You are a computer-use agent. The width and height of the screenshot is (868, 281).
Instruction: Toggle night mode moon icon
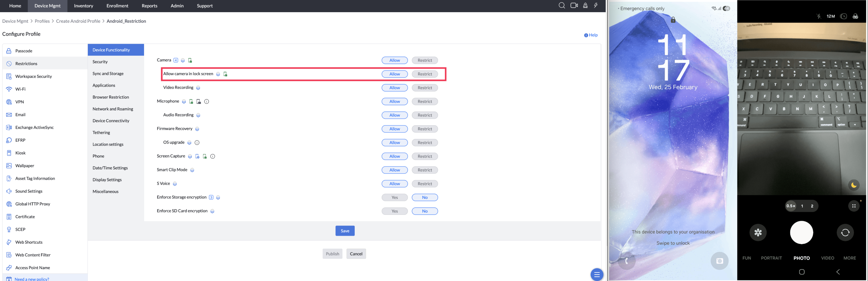(x=853, y=185)
